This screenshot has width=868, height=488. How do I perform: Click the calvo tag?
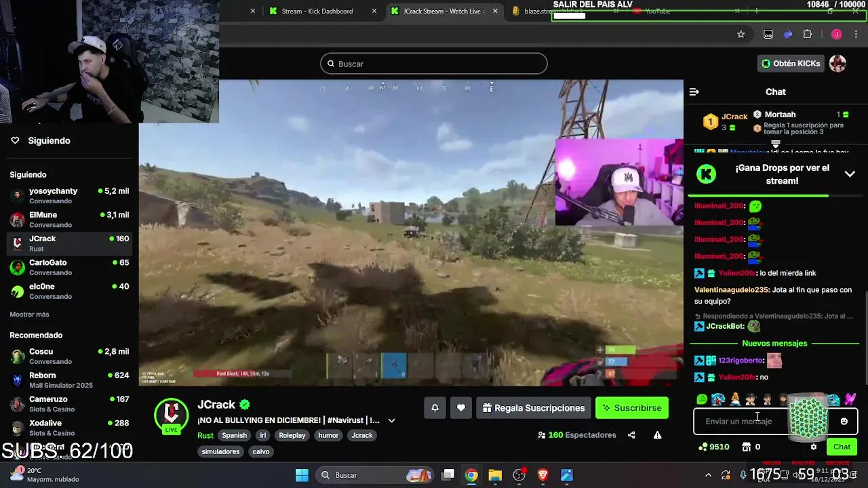coord(261,451)
